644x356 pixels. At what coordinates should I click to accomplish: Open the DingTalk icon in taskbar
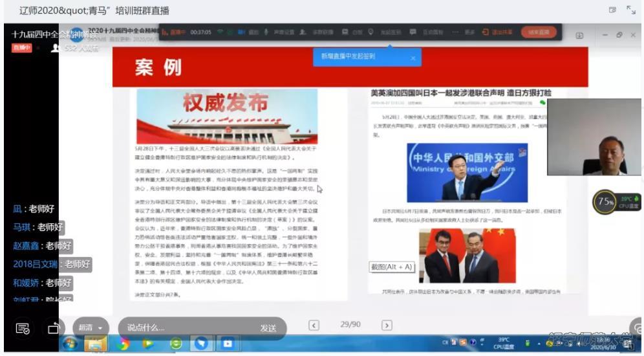point(201,344)
